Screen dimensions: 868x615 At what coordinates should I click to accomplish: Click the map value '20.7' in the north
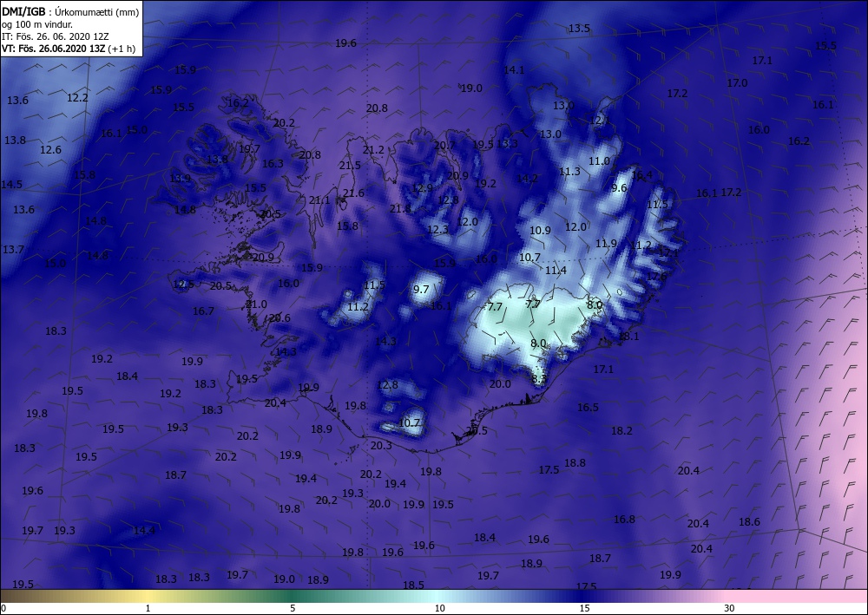point(444,146)
